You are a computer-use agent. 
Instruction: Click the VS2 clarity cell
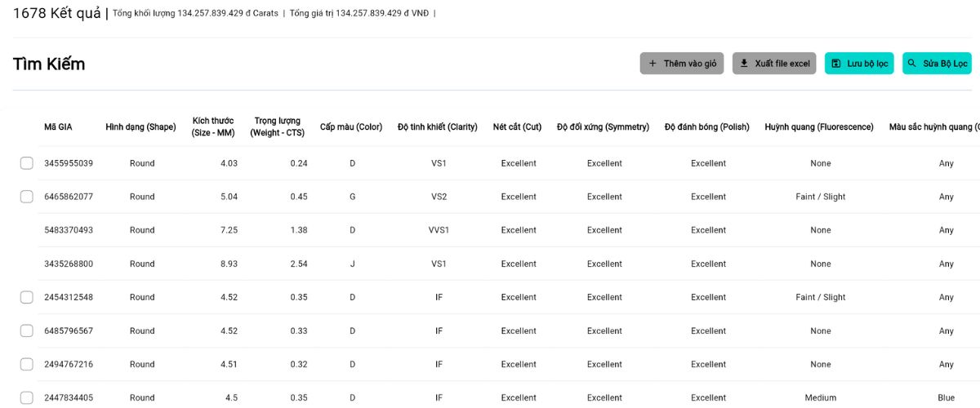click(x=439, y=197)
